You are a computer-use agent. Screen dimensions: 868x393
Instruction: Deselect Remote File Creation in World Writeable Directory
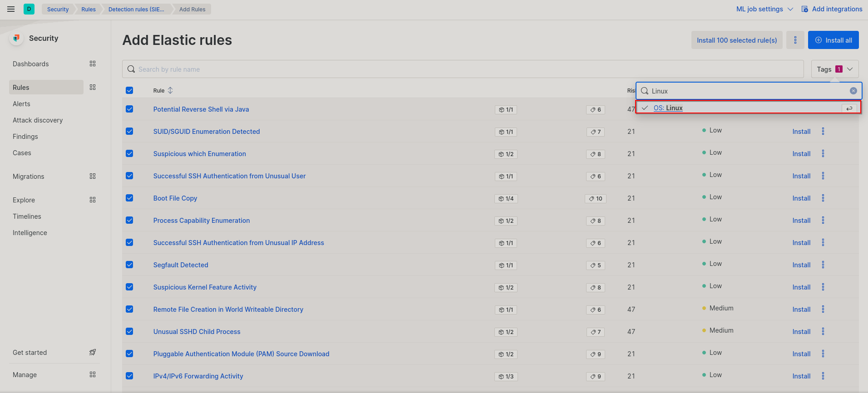pos(129,309)
